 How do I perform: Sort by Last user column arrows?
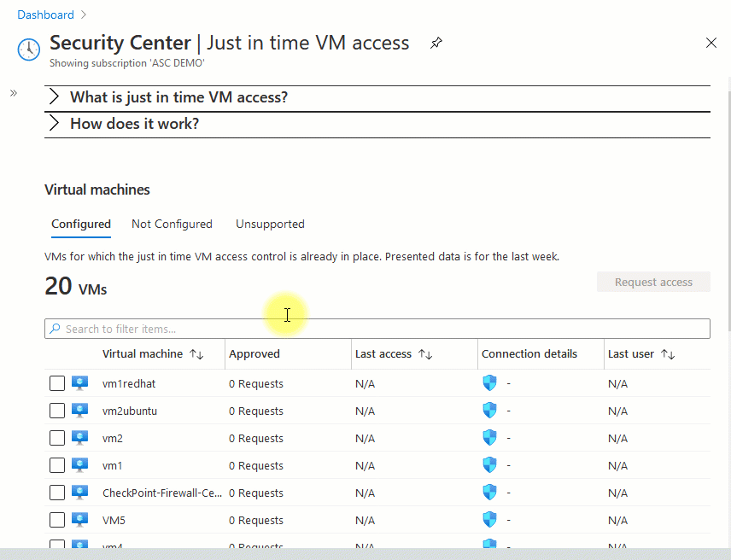pos(668,354)
